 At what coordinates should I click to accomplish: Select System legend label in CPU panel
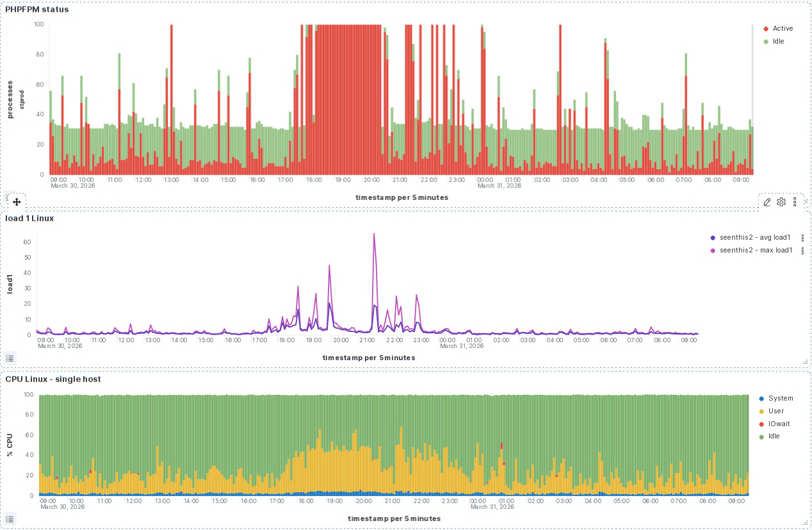(x=781, y=399)
